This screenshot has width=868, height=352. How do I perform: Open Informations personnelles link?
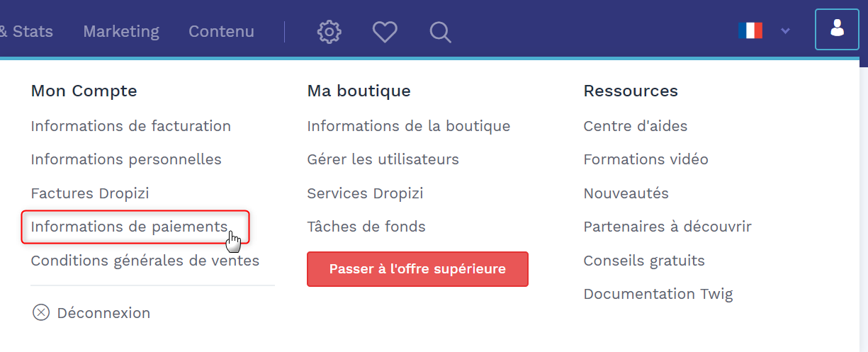(x=126, y=159)
